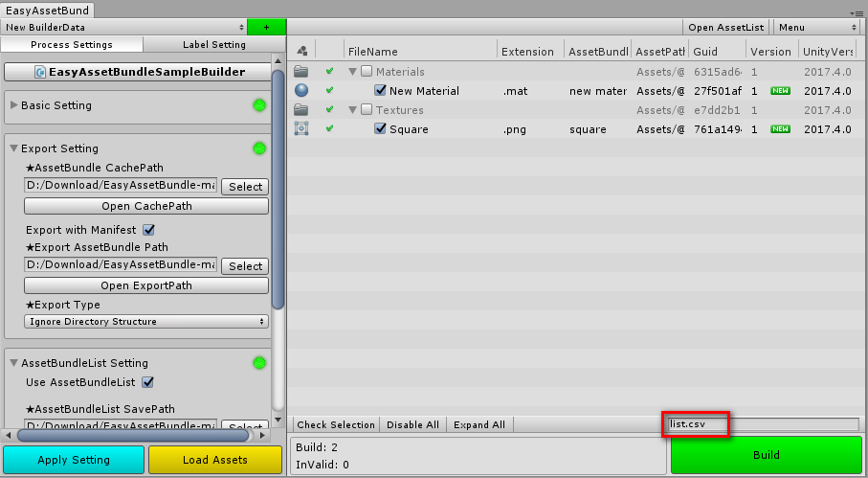Switch to Label Setting tab

pos(214,44)
